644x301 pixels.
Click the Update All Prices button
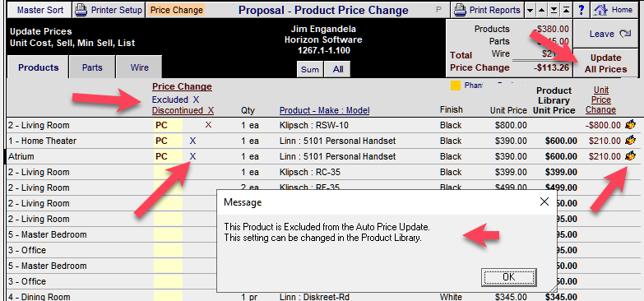click(606, 63)
